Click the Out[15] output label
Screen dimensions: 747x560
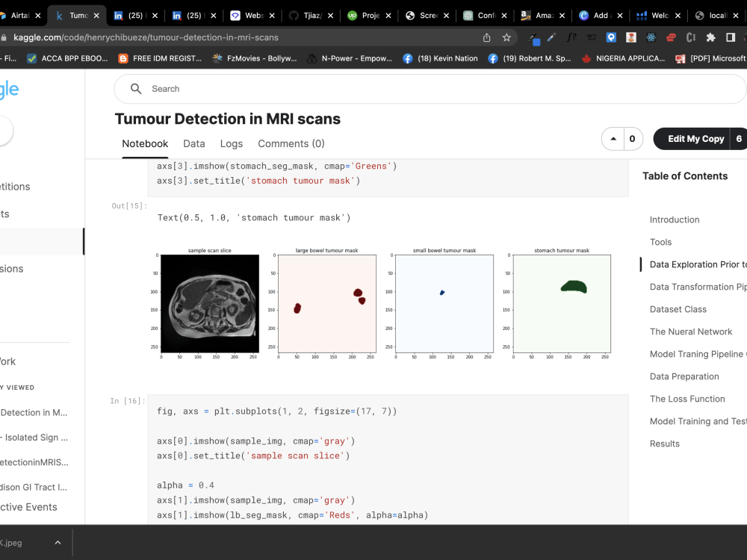(129, 206)
